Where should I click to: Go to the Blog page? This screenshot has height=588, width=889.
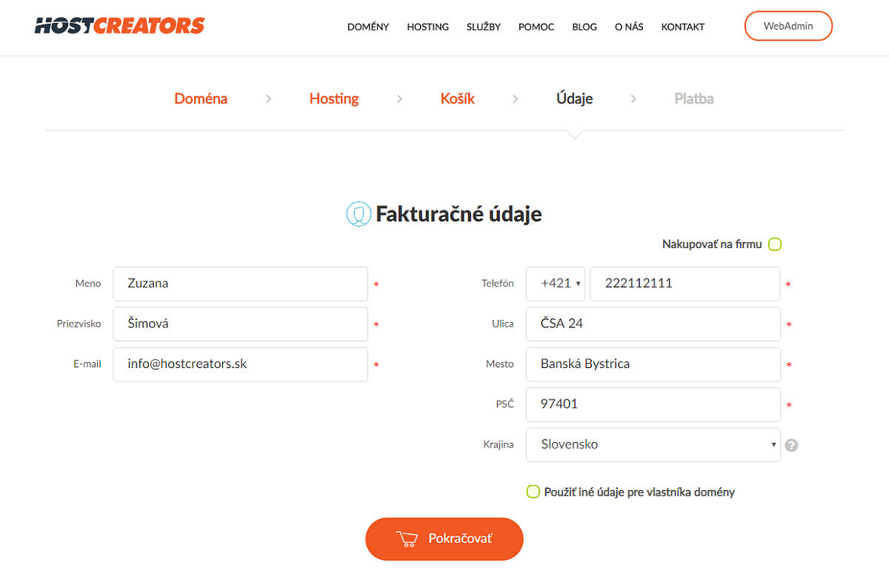[585, 27]
